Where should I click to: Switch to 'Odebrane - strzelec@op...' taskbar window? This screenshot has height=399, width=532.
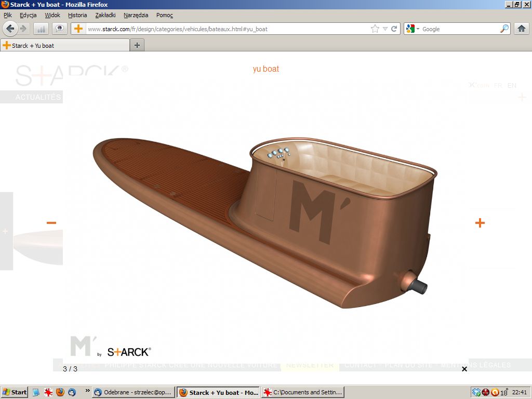pos(134,393)
